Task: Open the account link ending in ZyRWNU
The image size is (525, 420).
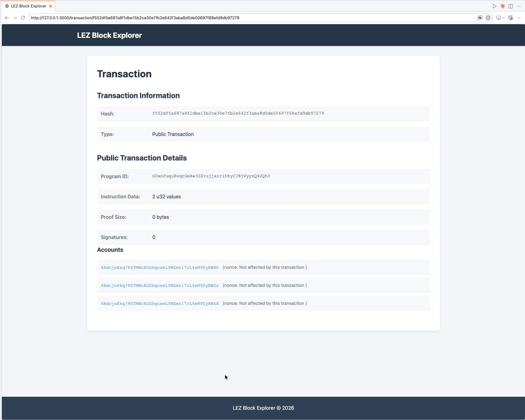Action: coord(160,268)
